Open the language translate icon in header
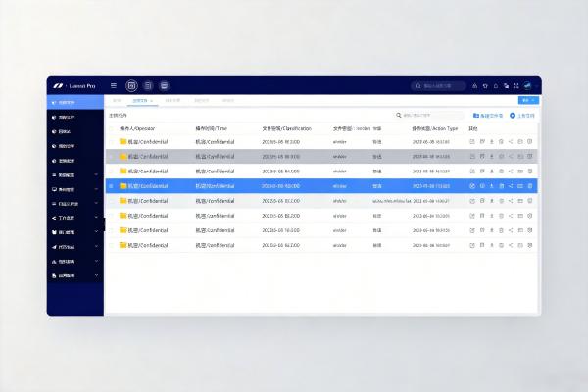This screenshot has height=392, width=588. pyautogui.click(x=506, y=86)
